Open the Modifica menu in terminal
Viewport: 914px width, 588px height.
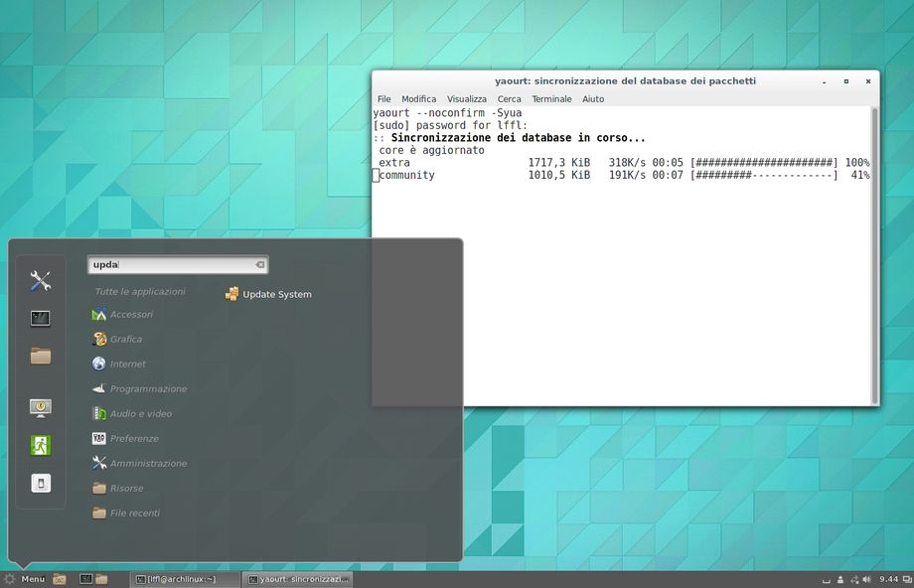418,99
